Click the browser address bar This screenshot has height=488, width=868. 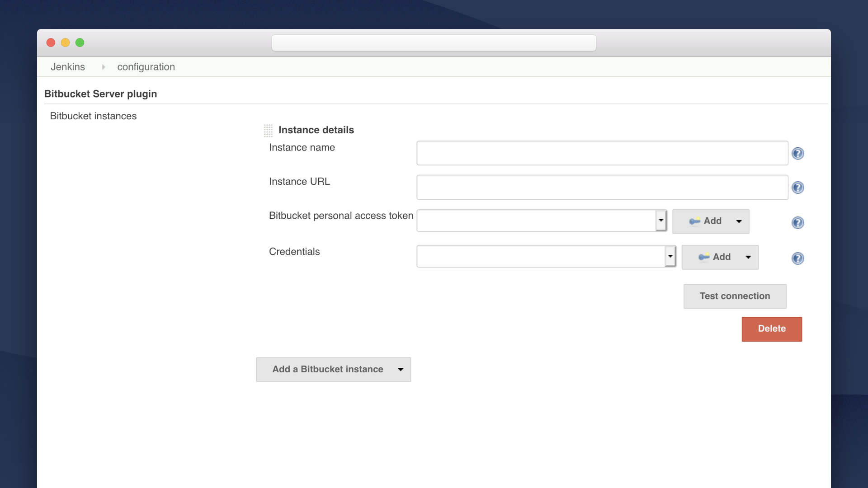[433, 43]
